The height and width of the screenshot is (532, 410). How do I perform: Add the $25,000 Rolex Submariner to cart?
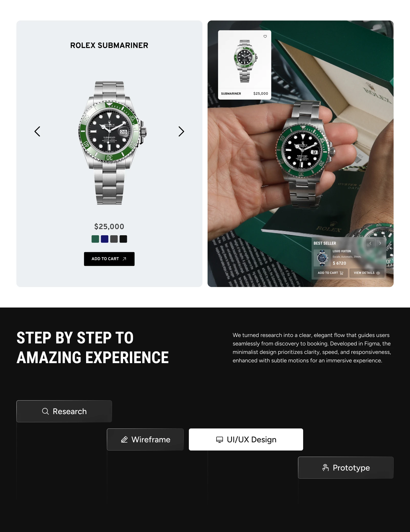[109, 259]
